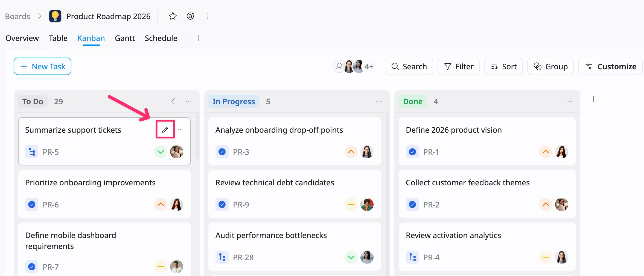Click the high priority arrow on PR-6

point(161,204)
